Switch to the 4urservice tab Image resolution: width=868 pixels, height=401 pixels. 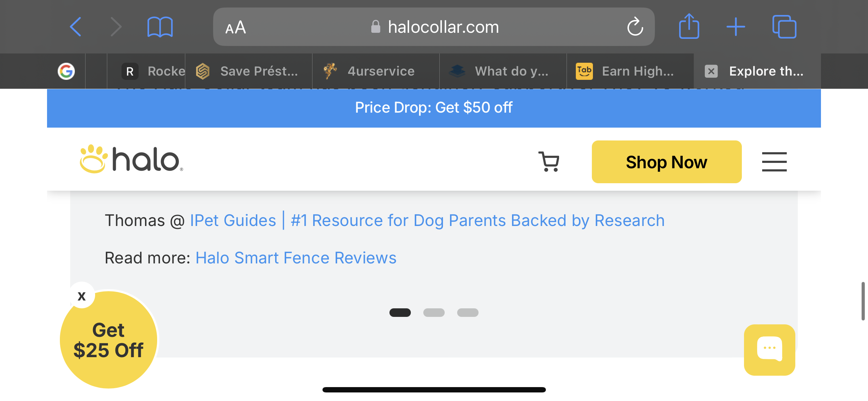376,71
